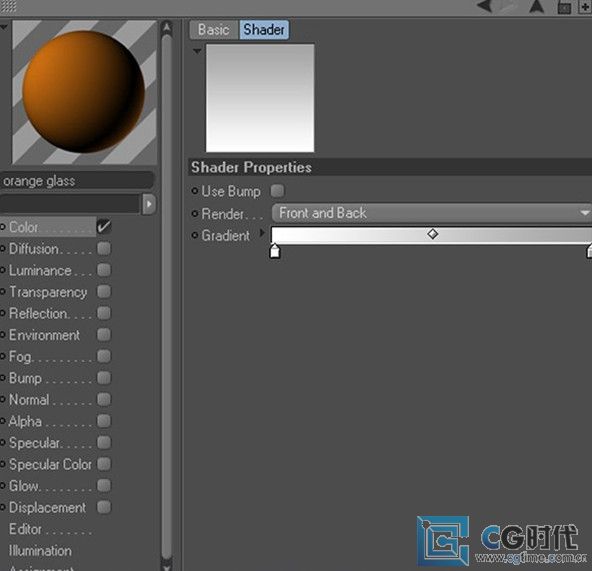This screenshot has width=592, height=571.
Task: Enable the Glow channel checkbox
Action: click(104, 485)
